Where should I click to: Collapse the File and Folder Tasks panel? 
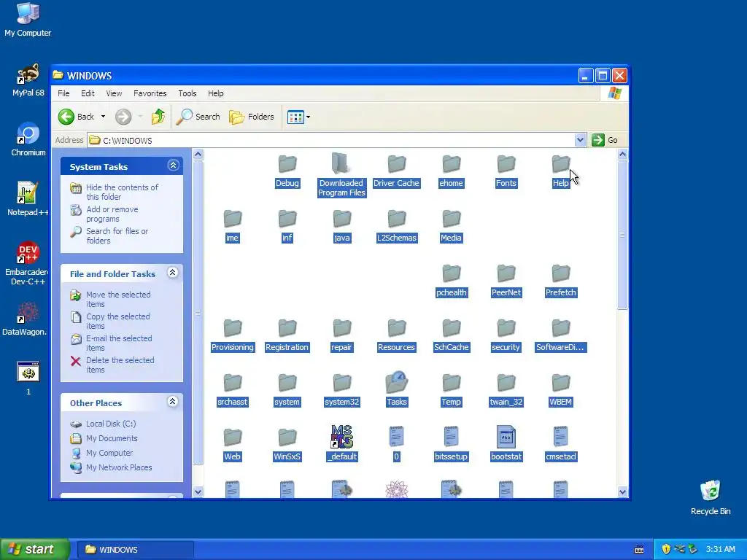[x=172, y=273]
